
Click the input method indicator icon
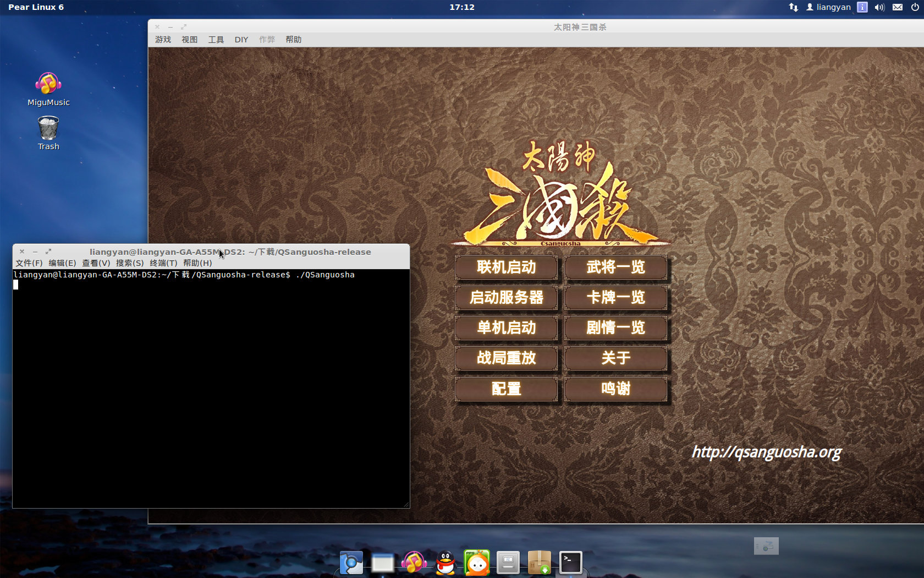[x=862, y=7]
